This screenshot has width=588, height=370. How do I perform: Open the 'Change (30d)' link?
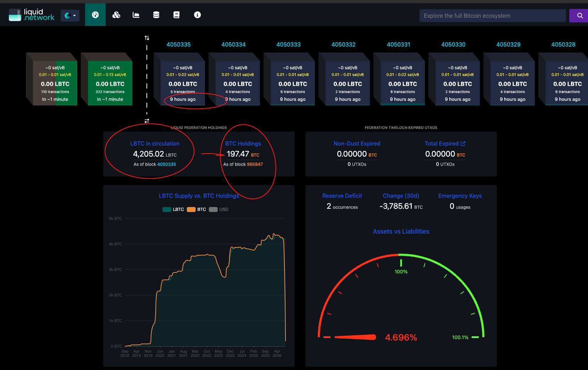[x=401, y=196]
